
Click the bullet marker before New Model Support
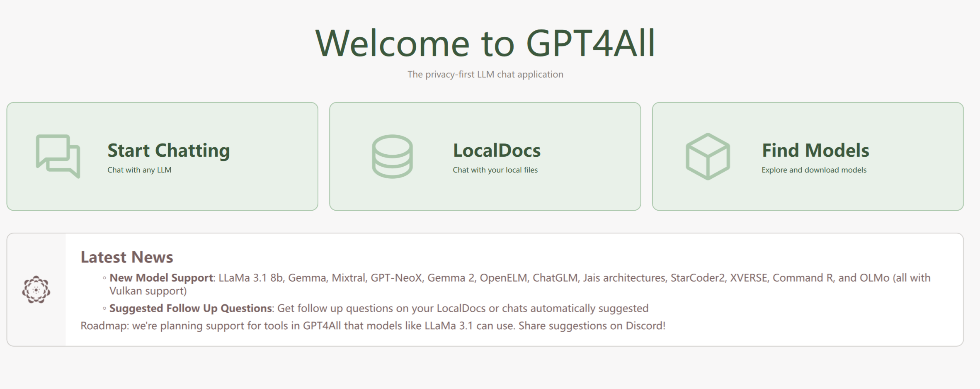click(x=104, y=278)
